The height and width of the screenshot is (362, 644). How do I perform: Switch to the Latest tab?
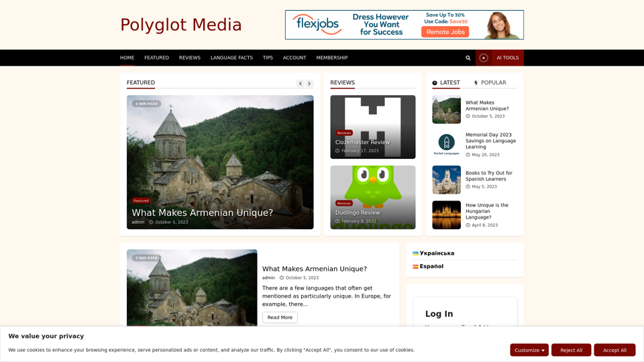click(446, 83)
